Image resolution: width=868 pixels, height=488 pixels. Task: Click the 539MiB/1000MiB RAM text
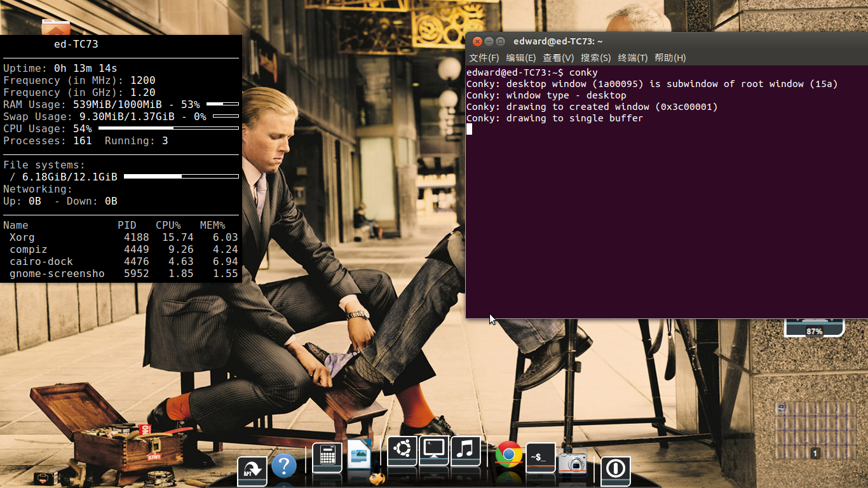(118, 105)
